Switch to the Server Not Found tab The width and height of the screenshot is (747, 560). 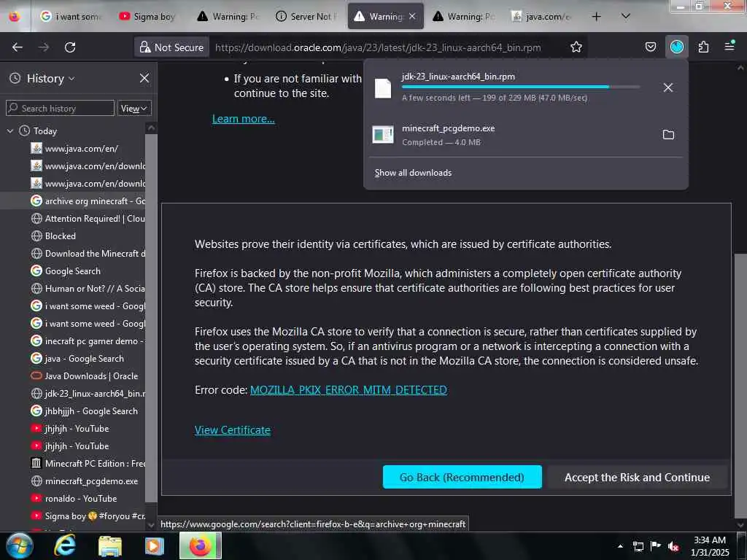(306, 17)
